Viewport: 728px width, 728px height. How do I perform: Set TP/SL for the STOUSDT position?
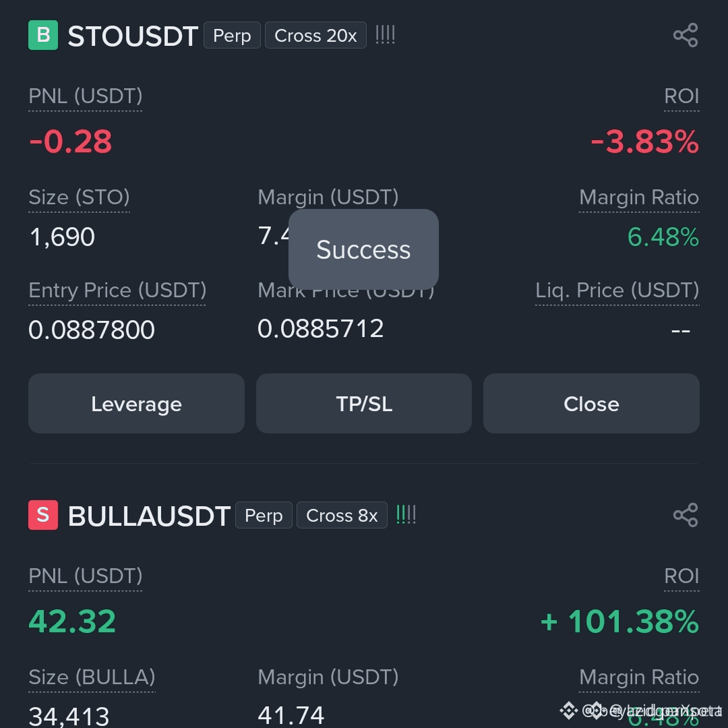(x=364, y=404)
